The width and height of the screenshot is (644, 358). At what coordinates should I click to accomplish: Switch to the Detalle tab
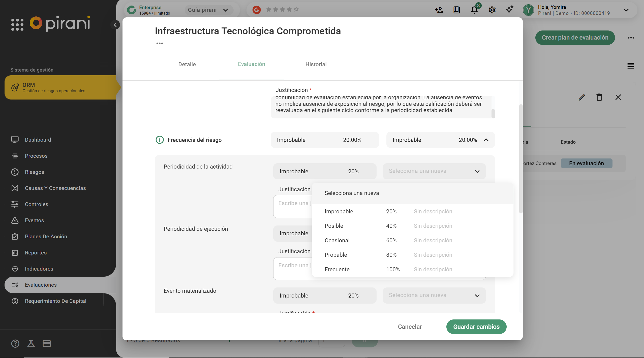(187, 64)
